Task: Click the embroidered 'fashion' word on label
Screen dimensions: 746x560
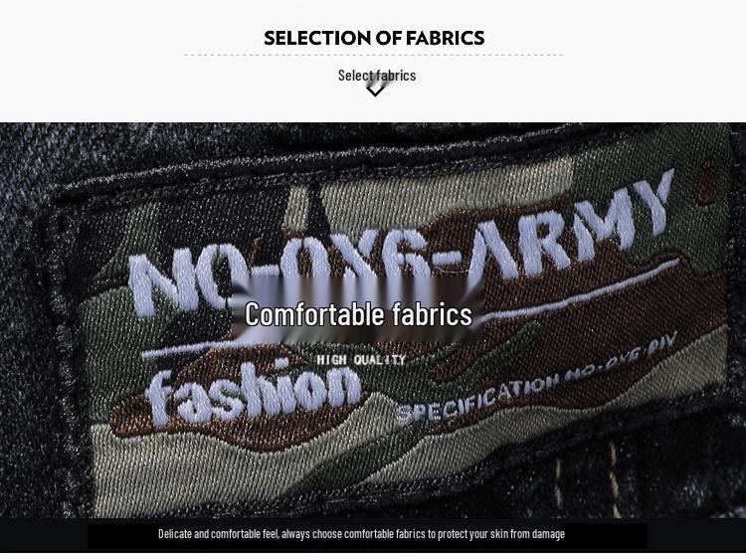Action: click(254, 392)
